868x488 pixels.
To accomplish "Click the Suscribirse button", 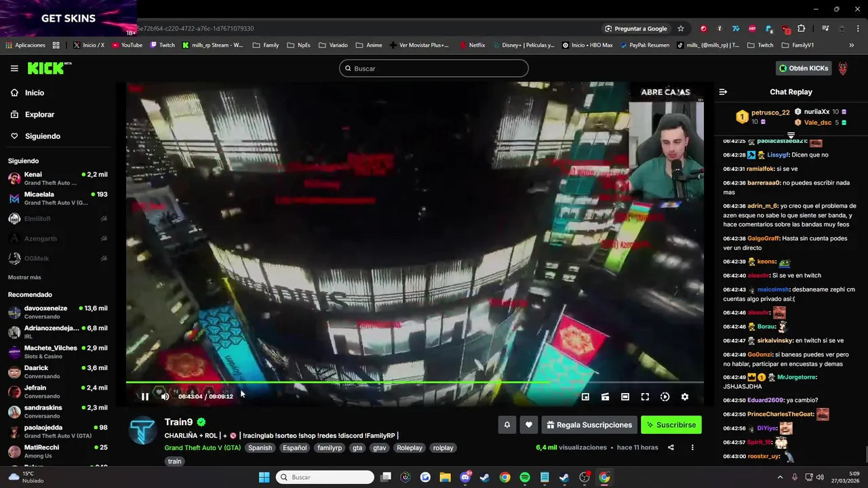I will [x=671, y=425].
